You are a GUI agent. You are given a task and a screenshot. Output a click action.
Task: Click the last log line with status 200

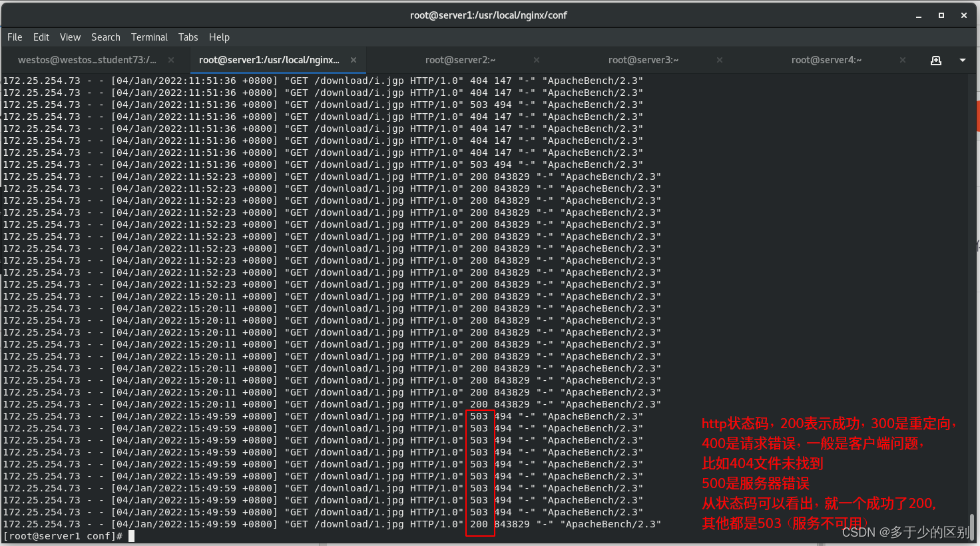tap(332, 524)
